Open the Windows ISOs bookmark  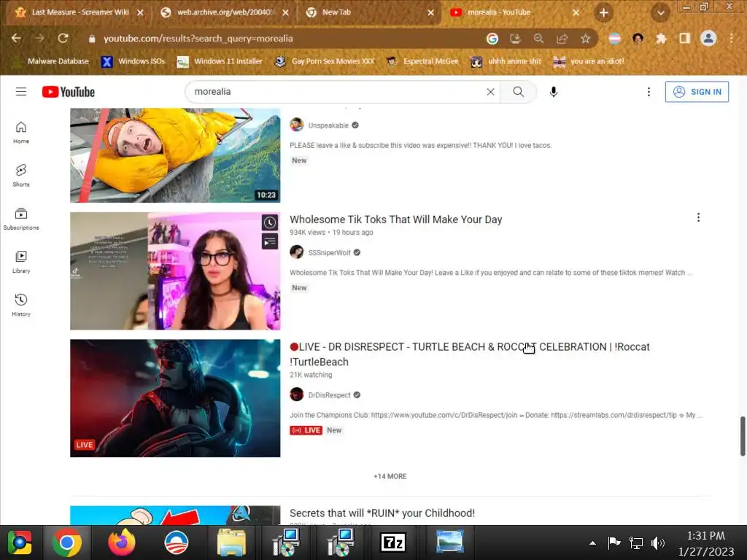(x=133, y=61)
